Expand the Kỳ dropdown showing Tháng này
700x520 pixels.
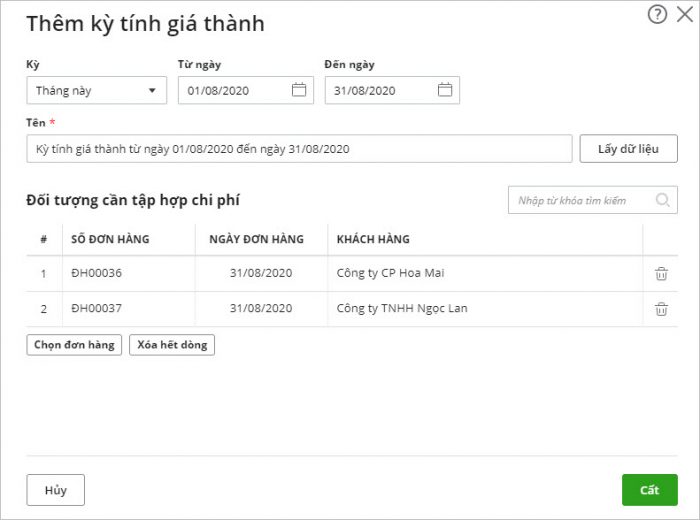click(96, 90)
